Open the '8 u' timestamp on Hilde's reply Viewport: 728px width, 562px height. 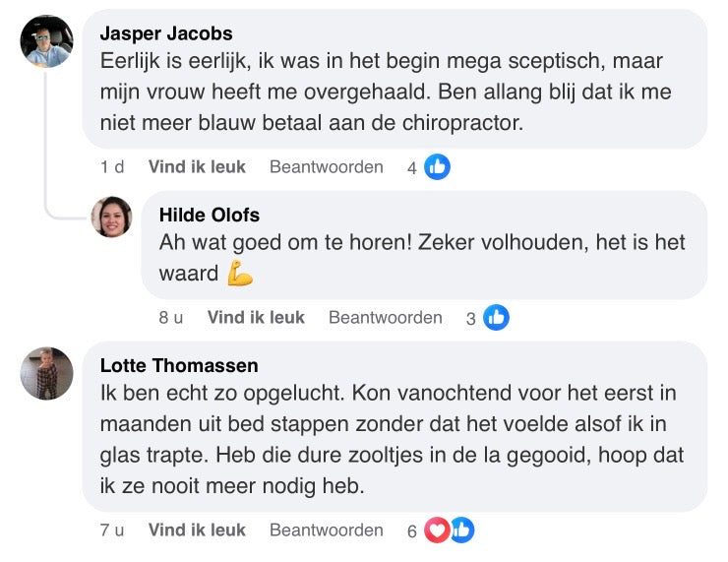[x=171, y=318]
